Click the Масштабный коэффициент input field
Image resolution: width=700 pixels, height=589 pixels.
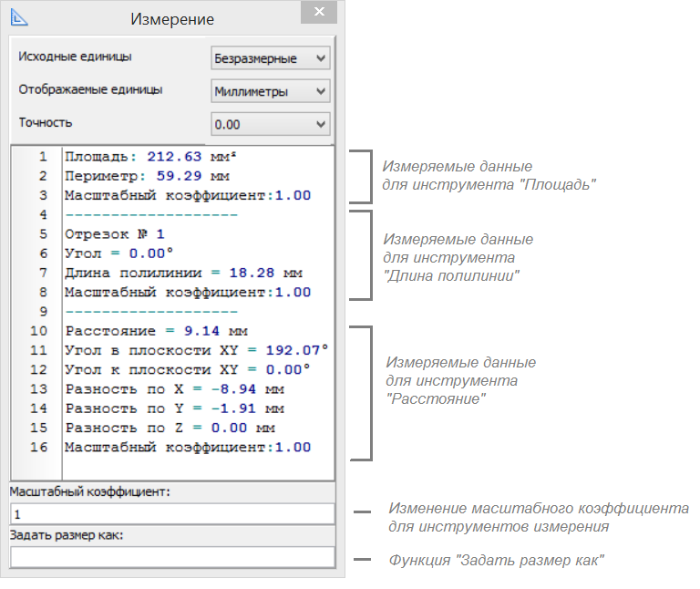coord(172,514)
